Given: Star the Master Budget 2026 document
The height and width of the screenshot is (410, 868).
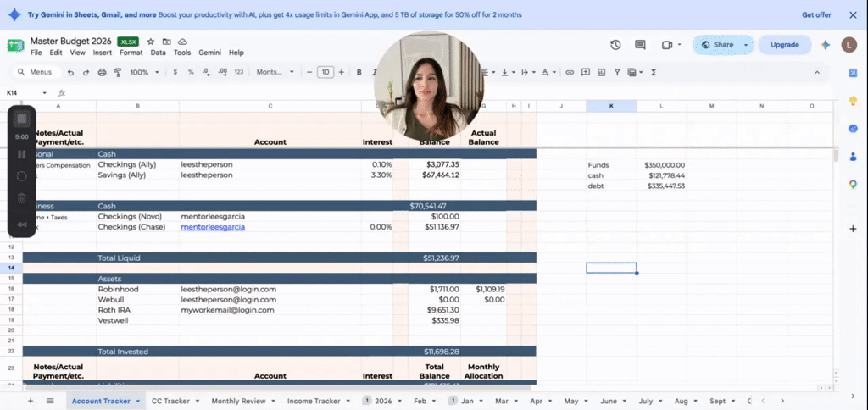Looking at the screenshot, I should coord(151,42).
